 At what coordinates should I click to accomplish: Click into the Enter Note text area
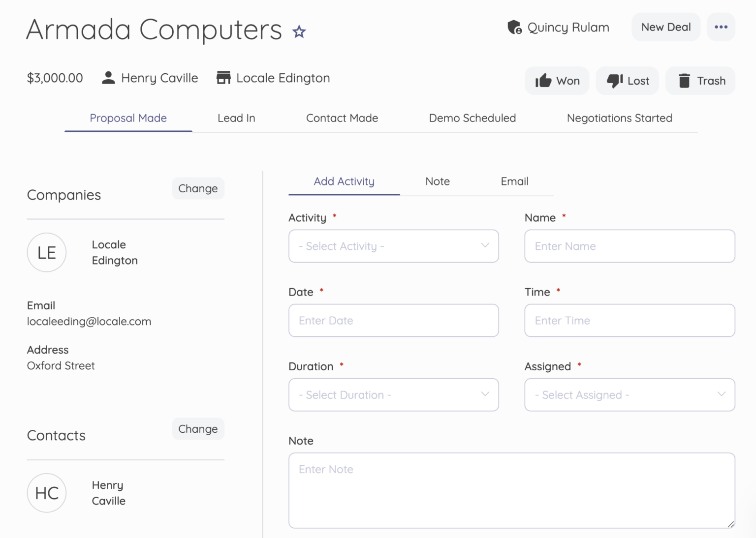(512, 490)
